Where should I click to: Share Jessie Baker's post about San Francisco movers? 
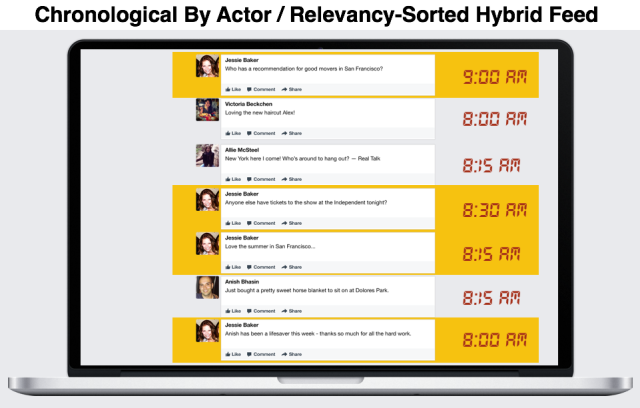(292, 89)
